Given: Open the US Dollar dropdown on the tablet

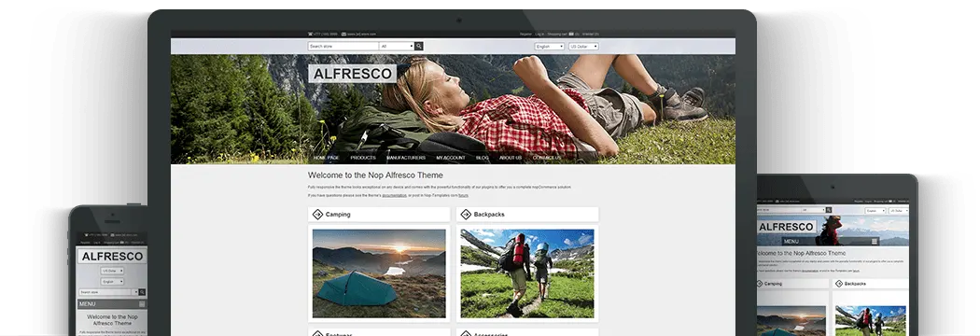Looking at the screenshot, I should click(x=899, y=211).
